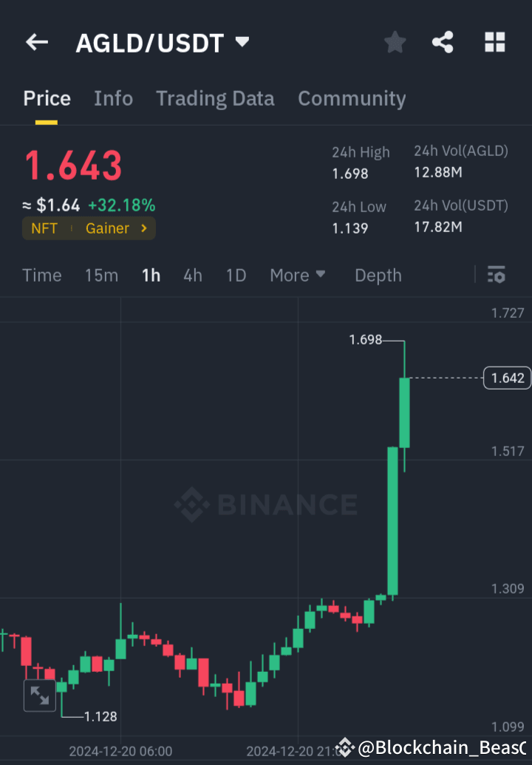Click the back arrow to exit the chart
This screenshot has height=765, width=532.
tap(36, 42)
